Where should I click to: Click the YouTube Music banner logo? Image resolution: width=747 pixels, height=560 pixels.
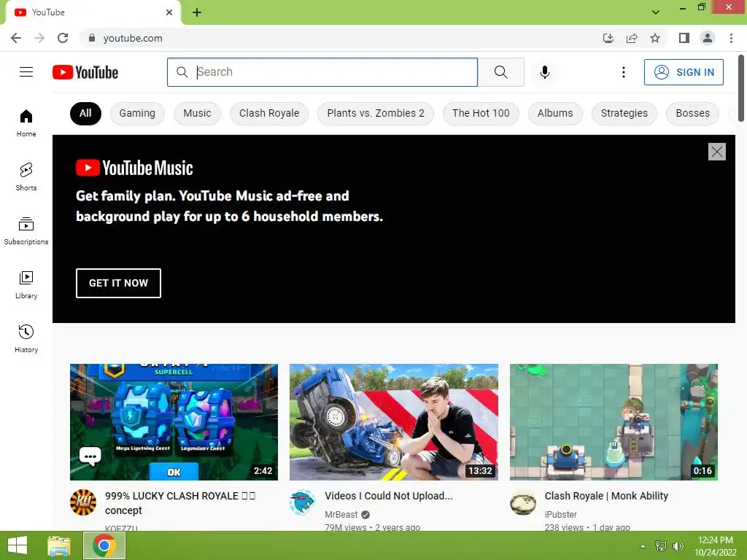134,168
